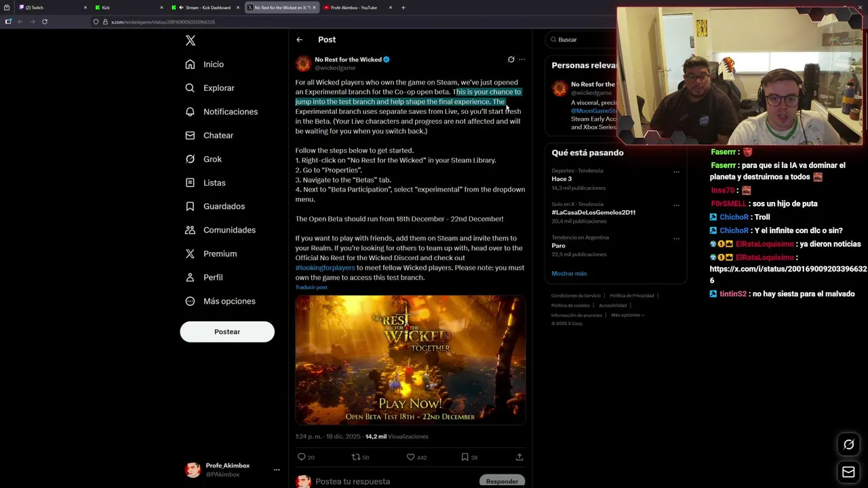Open Listas in sidebar
The width and height of the screenshot is (868, 488).
(x=205, y=183)
